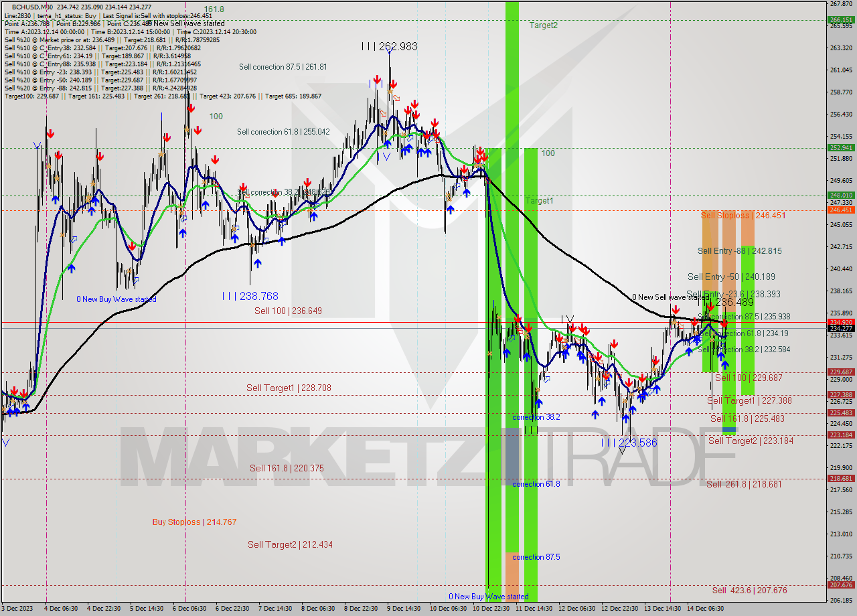Click the '11 Dec 14:30' time label
Image resolution: width=857 pixels, height=616 pixels.
(x=534, y=609)
